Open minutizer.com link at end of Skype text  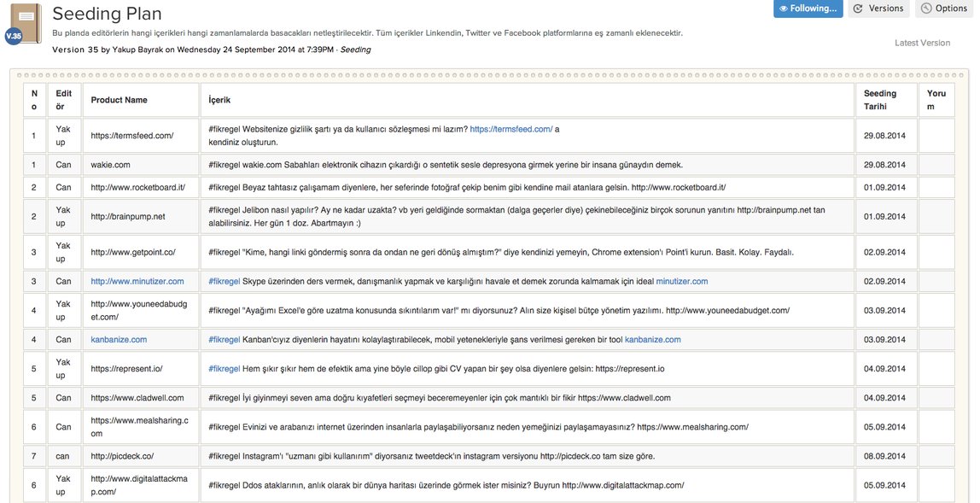(x=682, y=282)
